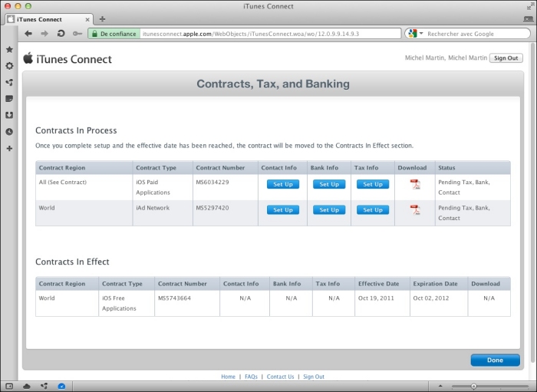Click the Contracts In Process heading
This screenshot has height=392, width=537.
click(x=76, y=130)
